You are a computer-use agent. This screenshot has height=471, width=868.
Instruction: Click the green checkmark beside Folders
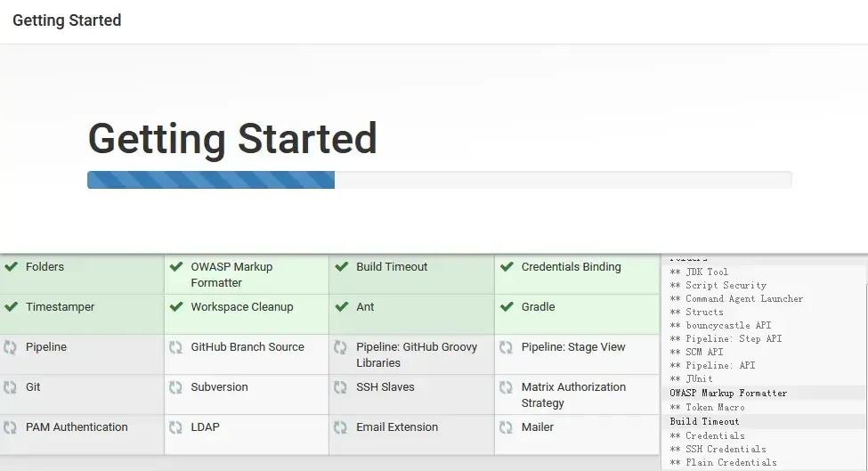12,267
